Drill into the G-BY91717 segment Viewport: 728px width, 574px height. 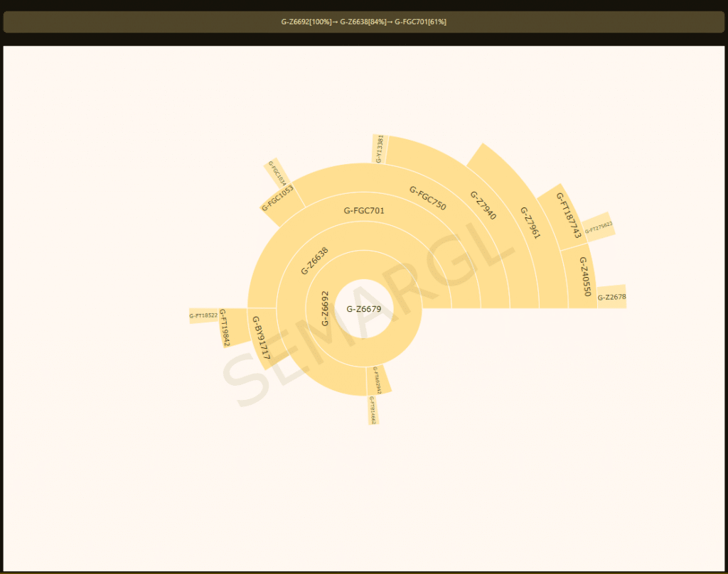point(261,337)
